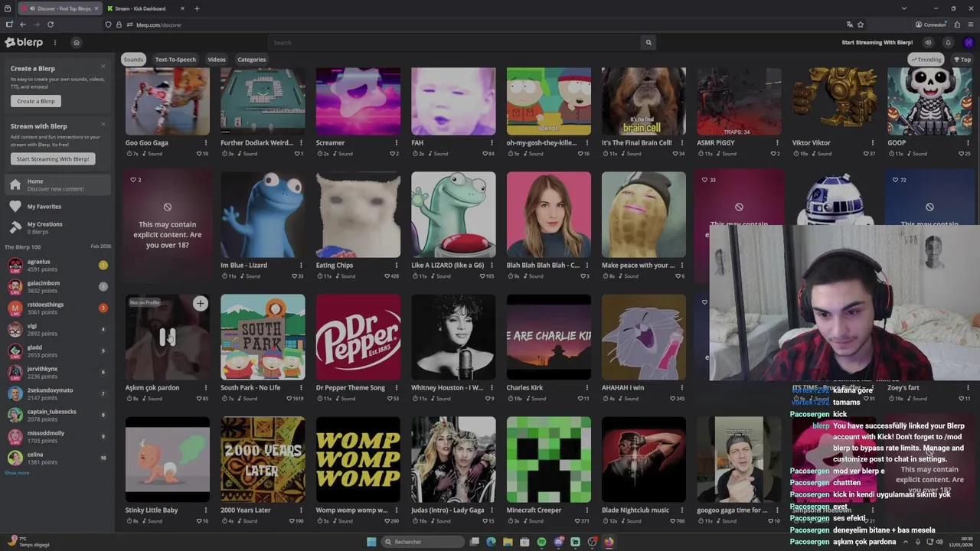Play the Whitney Houston sound thumbnail
This screenshot has height=551, width=980.
(x=453, y=337)
